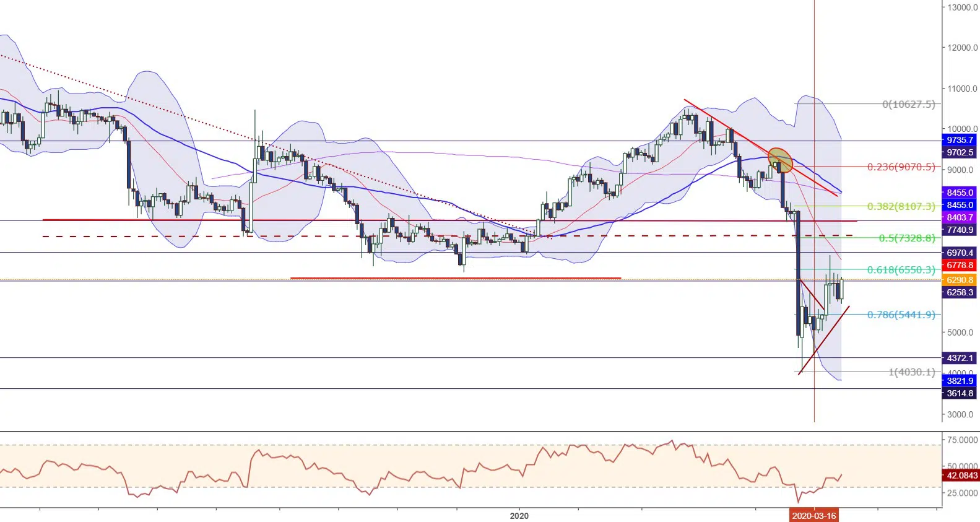980x522 pixels.
Task: Click the 0(10627.5) Fibonacci level label
Action: [x=908, y=105]
